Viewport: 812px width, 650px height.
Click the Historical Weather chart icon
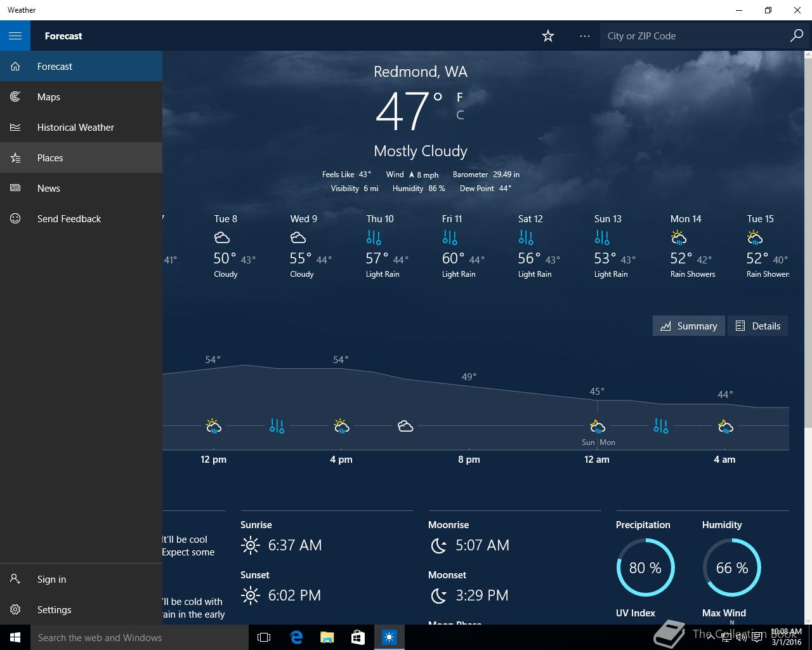click(x=15, y=127)
